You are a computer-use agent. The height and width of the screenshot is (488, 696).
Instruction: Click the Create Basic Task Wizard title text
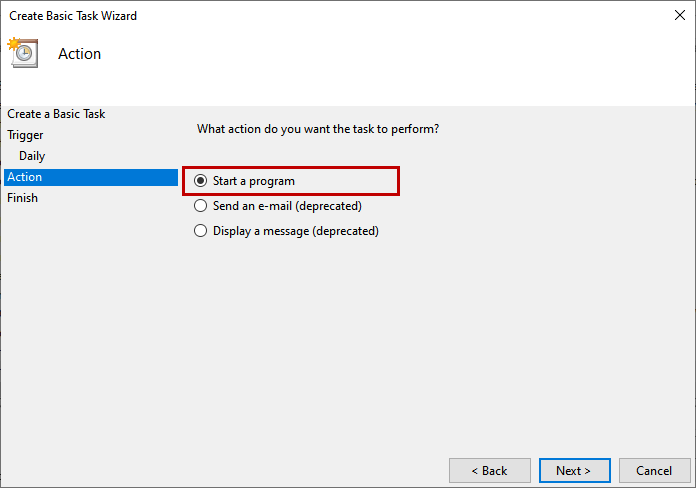(73, 16)
